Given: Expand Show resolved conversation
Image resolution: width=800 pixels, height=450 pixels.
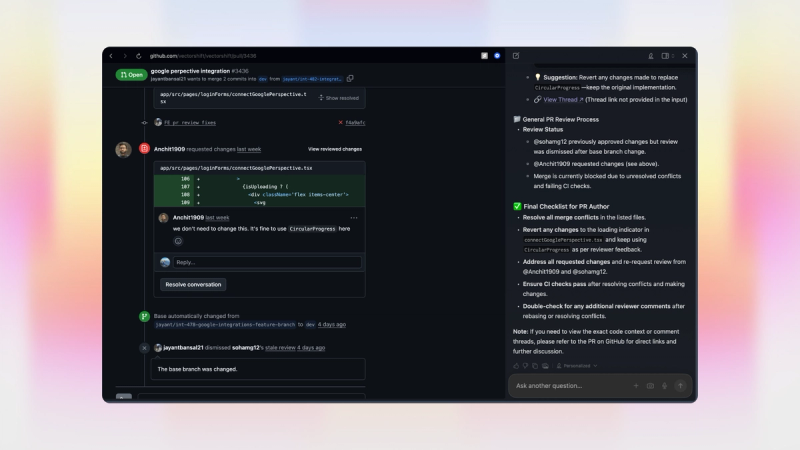Looking at the screenshot, I should tap(339, 98).
